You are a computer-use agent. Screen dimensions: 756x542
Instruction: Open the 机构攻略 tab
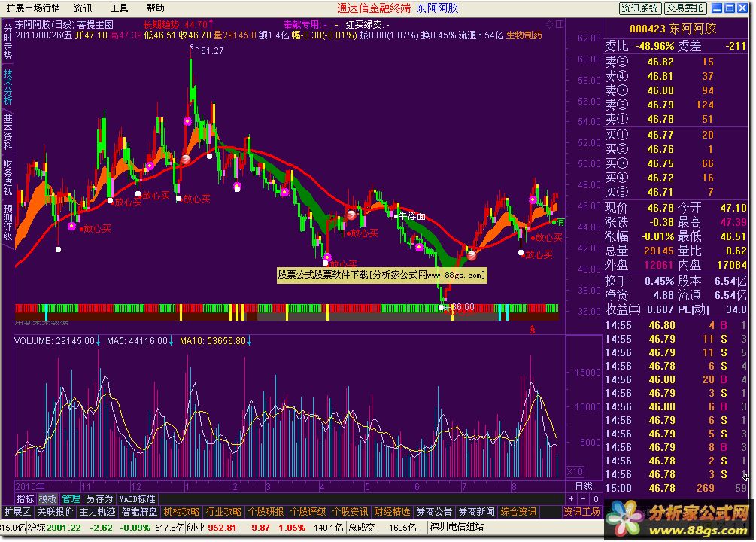pyautogui.click(x=181, y=512)
